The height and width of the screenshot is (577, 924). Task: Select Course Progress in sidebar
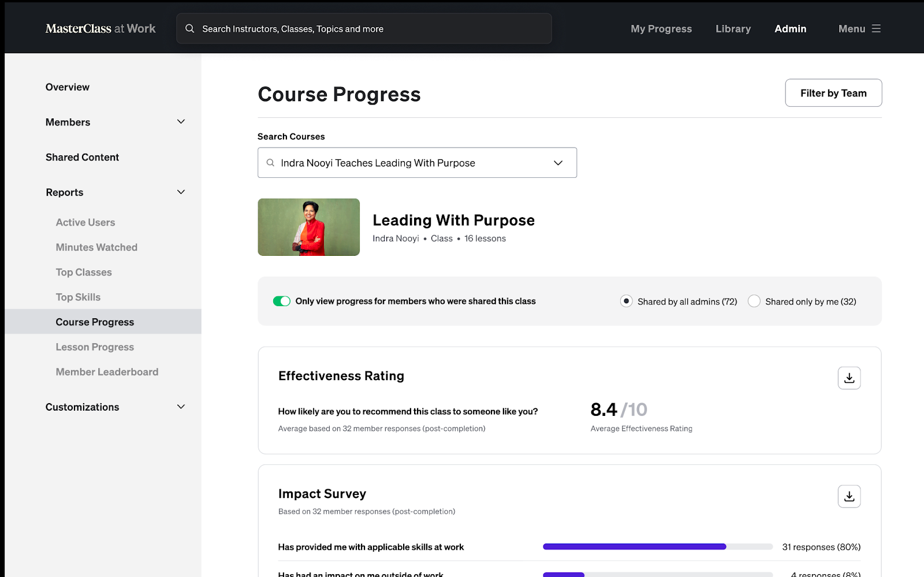coord(103,322)
